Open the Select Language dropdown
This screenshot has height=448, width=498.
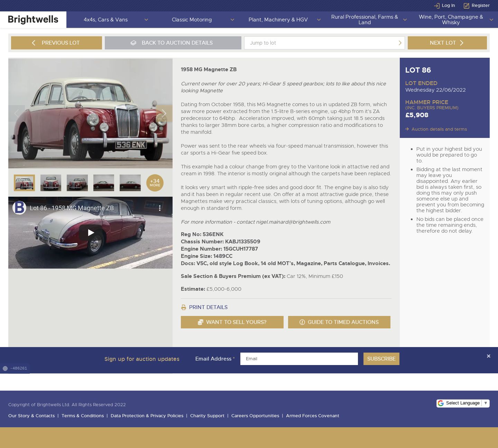pos(463,403)
